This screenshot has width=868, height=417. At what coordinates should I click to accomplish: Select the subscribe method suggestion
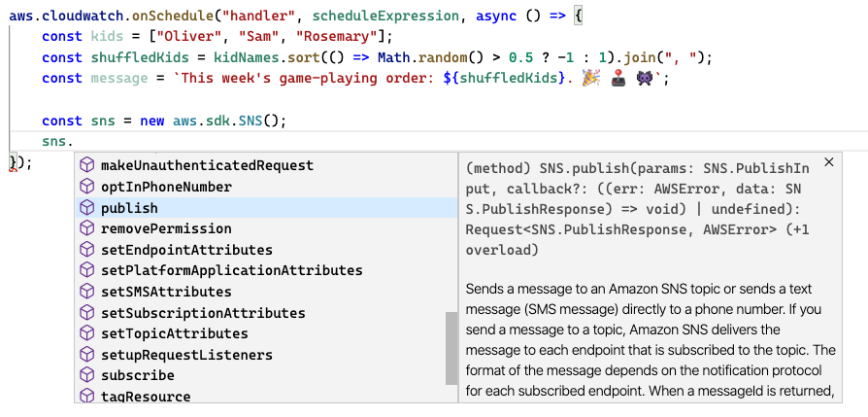click(266, 375)
